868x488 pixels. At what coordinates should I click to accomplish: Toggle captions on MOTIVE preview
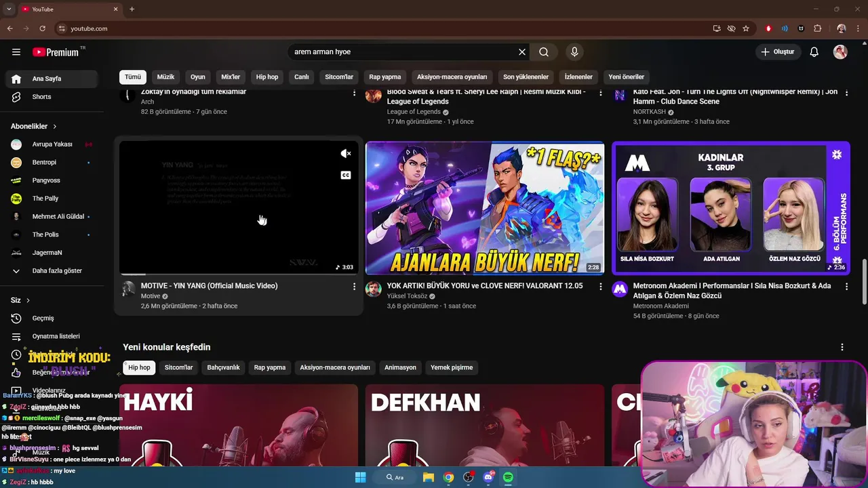click(346, 176)
